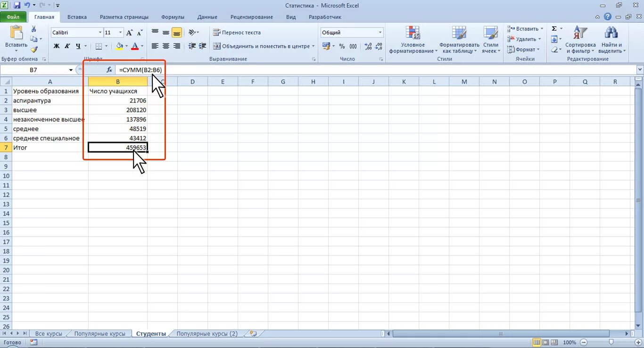The height and width of the screenshot is (348, 644).
Task: Click the Формат cells button
Action: tap(523, 50)
